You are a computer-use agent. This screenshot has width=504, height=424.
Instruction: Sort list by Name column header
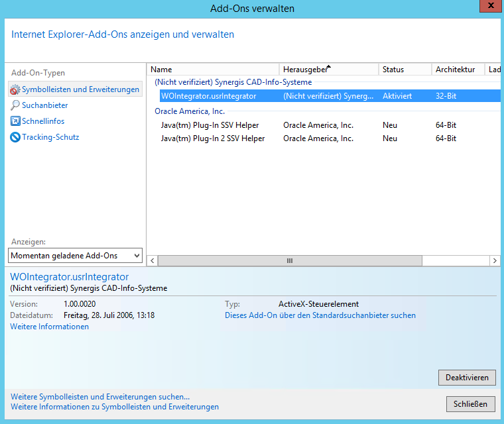tap(213, 70)
